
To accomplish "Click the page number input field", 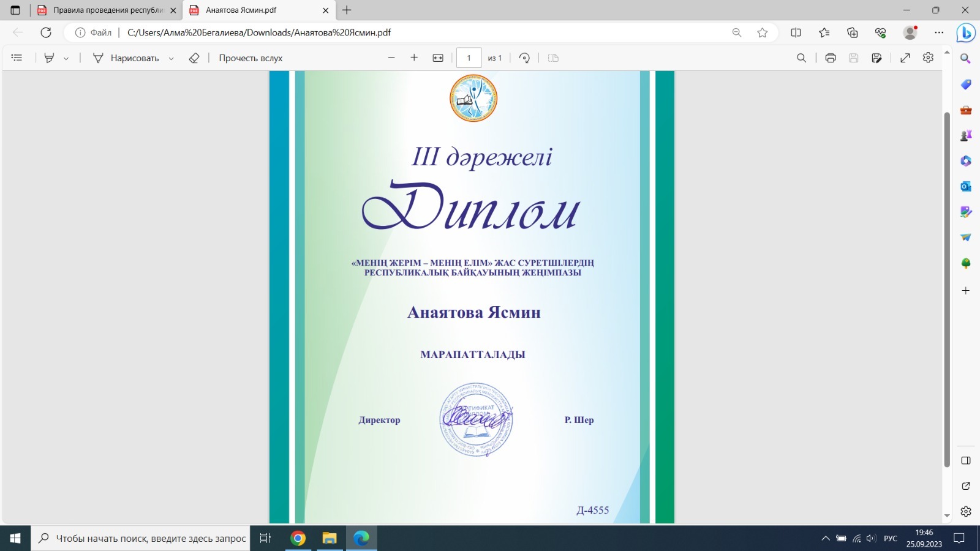I will pos(469,58).
